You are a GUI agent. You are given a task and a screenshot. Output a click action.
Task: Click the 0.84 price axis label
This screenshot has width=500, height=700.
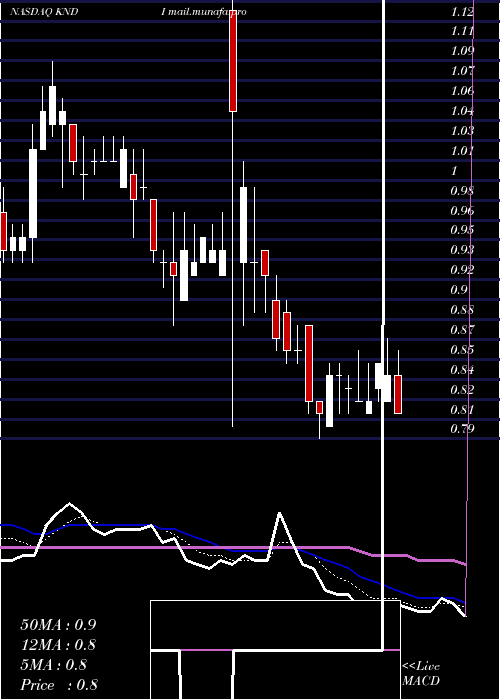coord(462,370)
